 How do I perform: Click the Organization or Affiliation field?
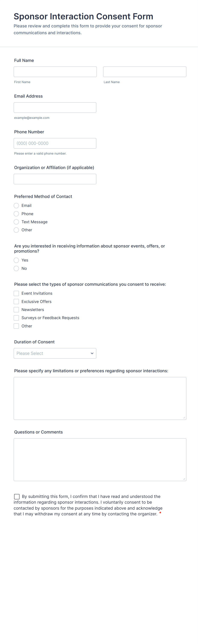pos(55,179)
